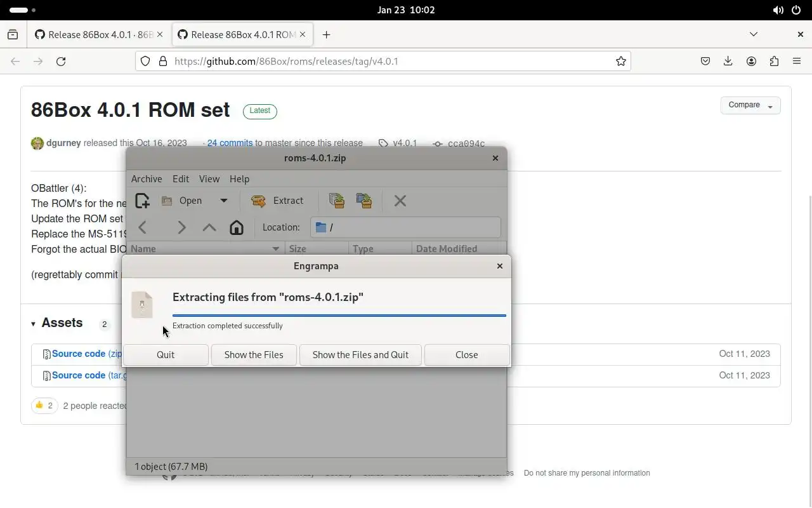
Task: Click the power icon in system tray
Action: pyautogui.click(x=796, y=10)
